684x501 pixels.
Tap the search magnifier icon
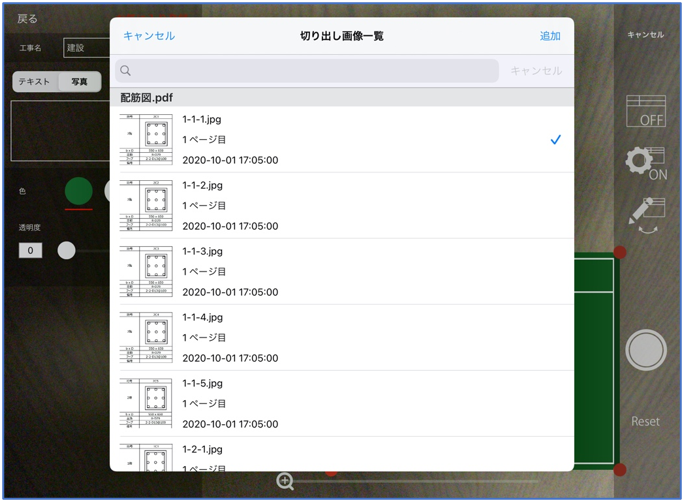(x=126, y=71)
